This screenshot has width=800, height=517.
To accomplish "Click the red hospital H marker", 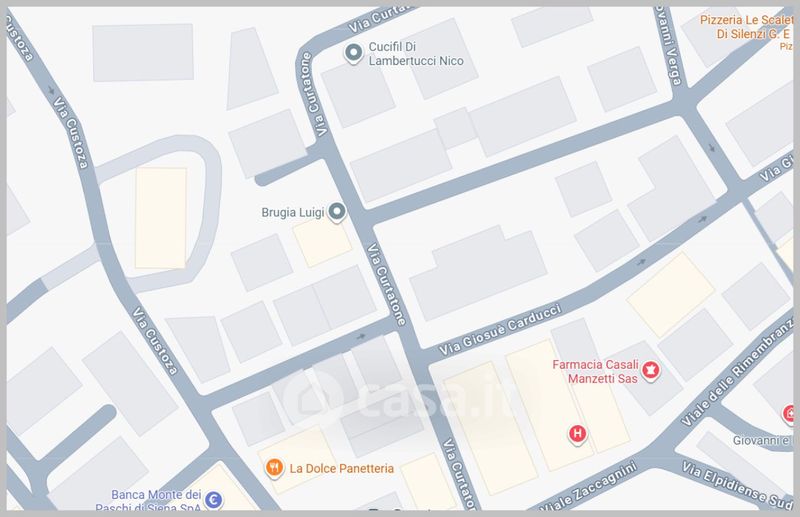I will point(578,434).
